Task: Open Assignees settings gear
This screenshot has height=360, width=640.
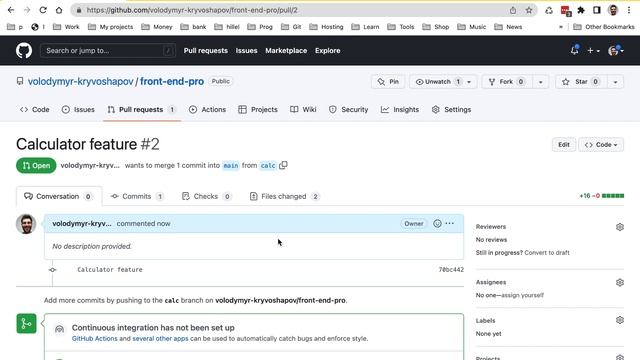Action: point(620,282)
